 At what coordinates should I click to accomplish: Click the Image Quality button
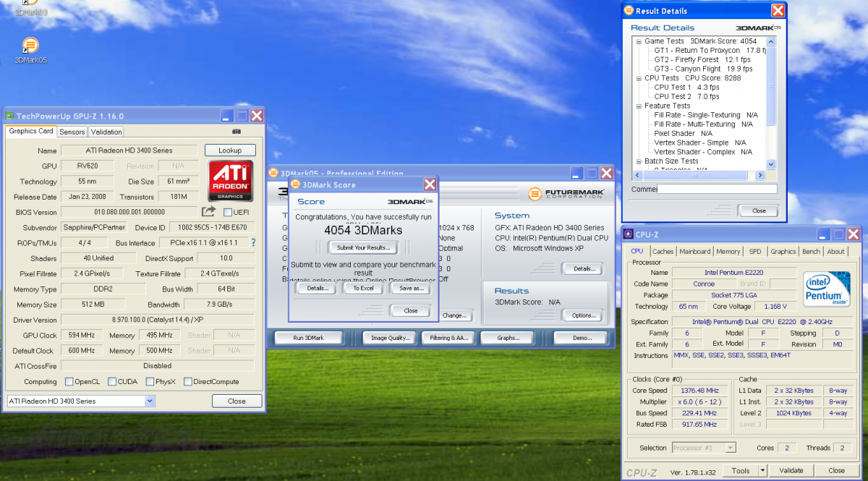tap(391, 338)
